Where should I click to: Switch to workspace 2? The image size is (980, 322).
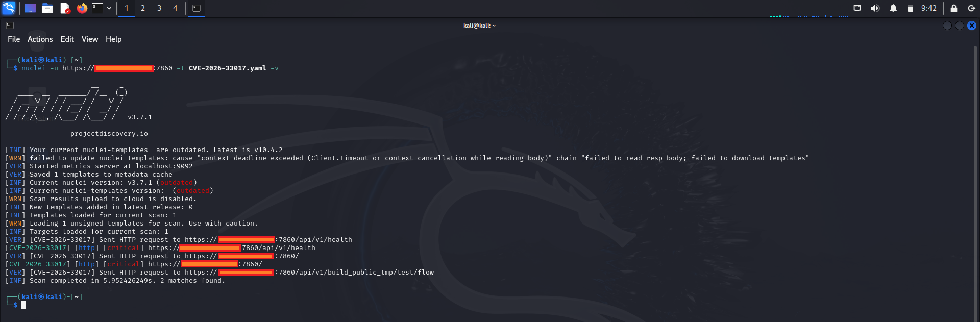click(x=142, y=8)
